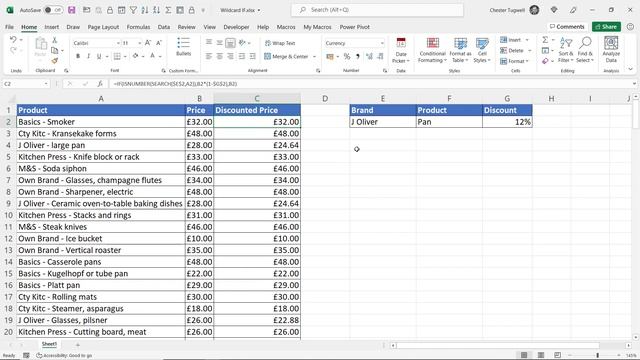Decrease decimal places
The height and width of the screenshot is (360, 640).
380,56
